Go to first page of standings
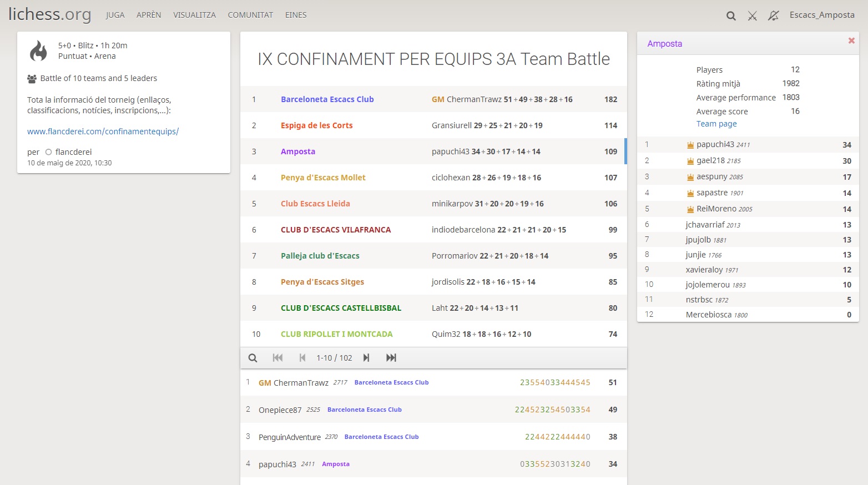The width and height of the screenshot is (868, 485). pos(278,358)
